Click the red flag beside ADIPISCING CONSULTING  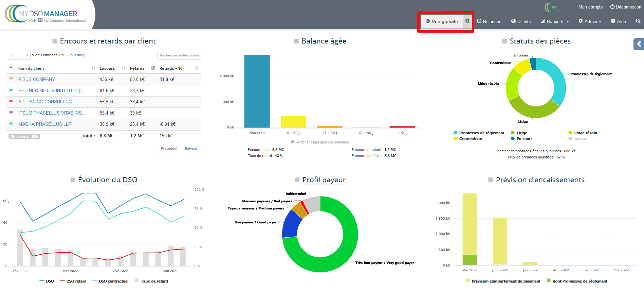point(11,102)
